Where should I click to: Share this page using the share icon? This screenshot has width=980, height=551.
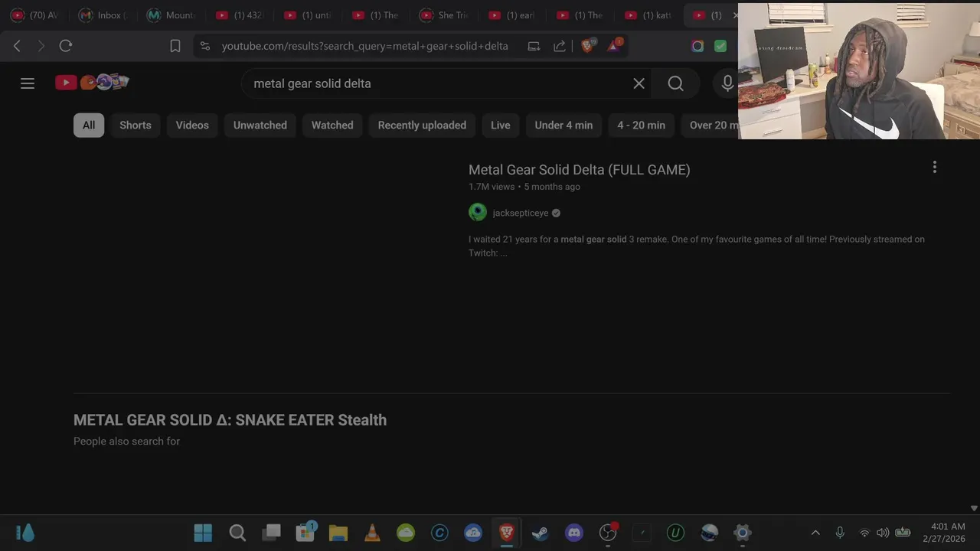(560, 46)
